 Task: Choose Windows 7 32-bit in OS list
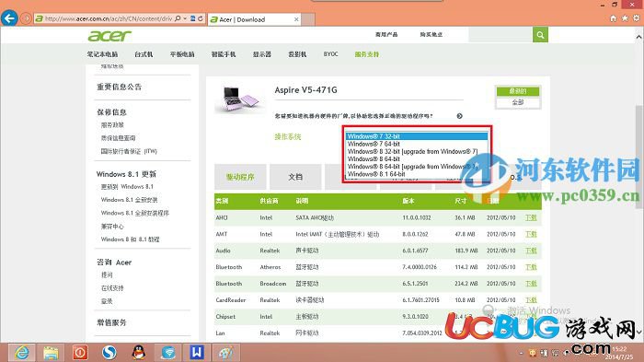pos(417,136)
